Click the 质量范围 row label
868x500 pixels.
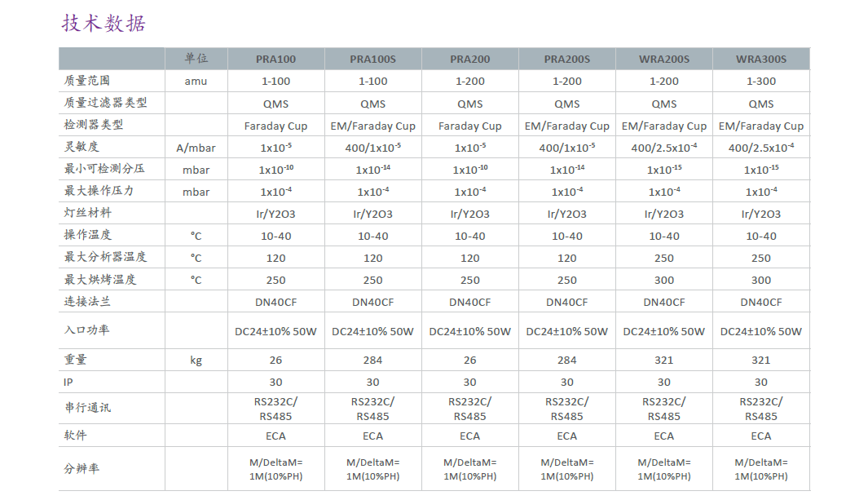87,81
